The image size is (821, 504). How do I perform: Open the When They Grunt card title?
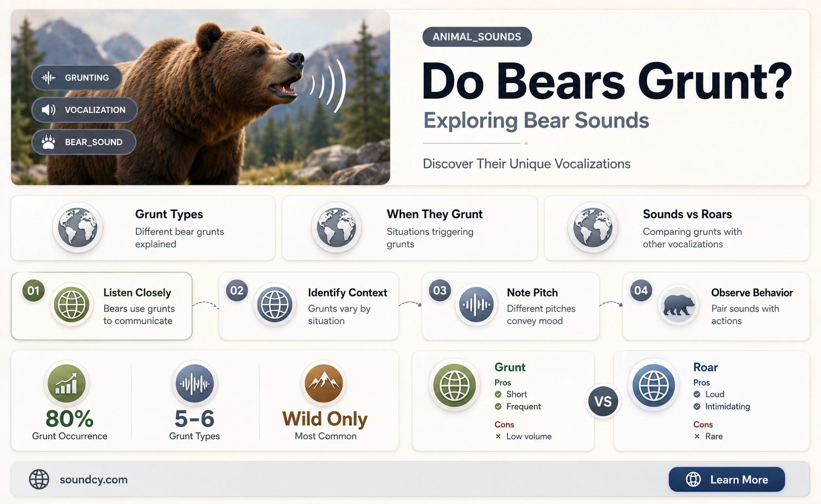coord(435,214)
